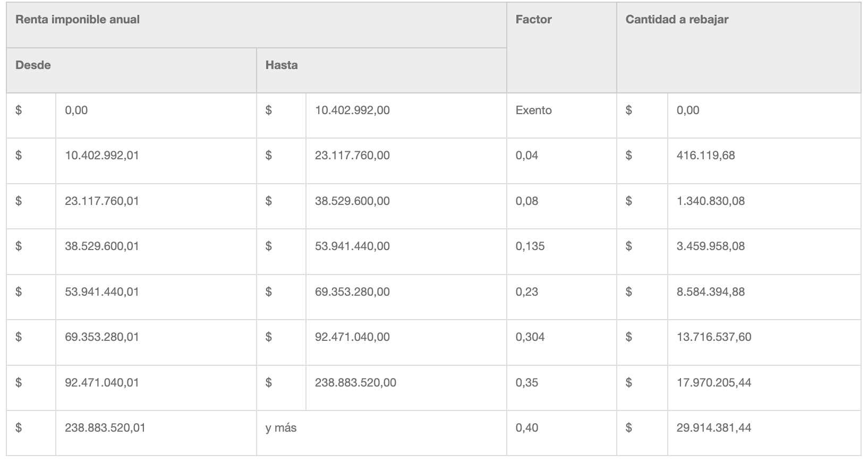Image resolution: width=868 pixels, height=463 pixels.
Task: Select the factor cell 0,135
Action: click(530, 246)
